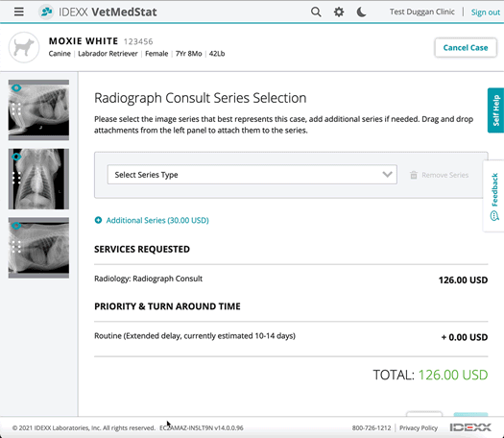Open the Feedback side tab
Image resolution: width=504 pixels, height=438 pixels.
(x=494, y=196)
